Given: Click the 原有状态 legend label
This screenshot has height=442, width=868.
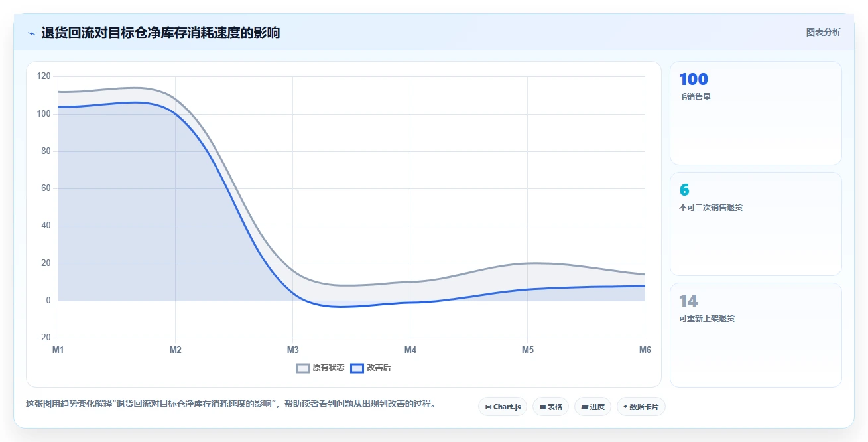Looking at the screenshot, I should tap(328, 368).
